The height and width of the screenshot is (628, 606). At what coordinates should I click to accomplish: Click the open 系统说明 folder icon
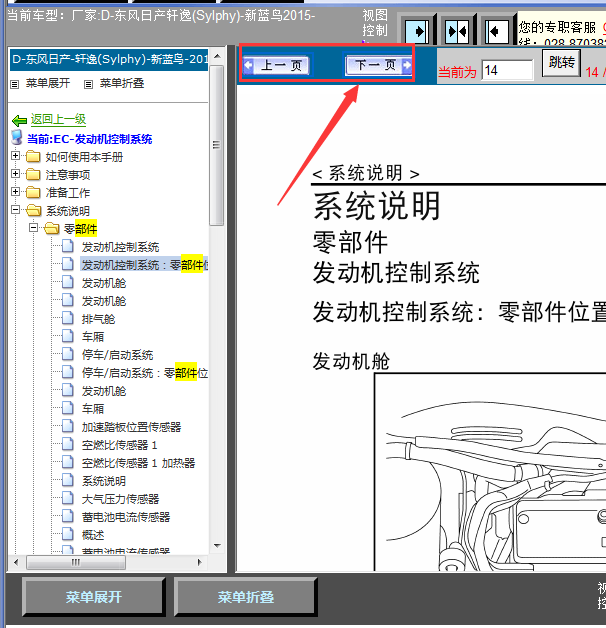[34, 210]
